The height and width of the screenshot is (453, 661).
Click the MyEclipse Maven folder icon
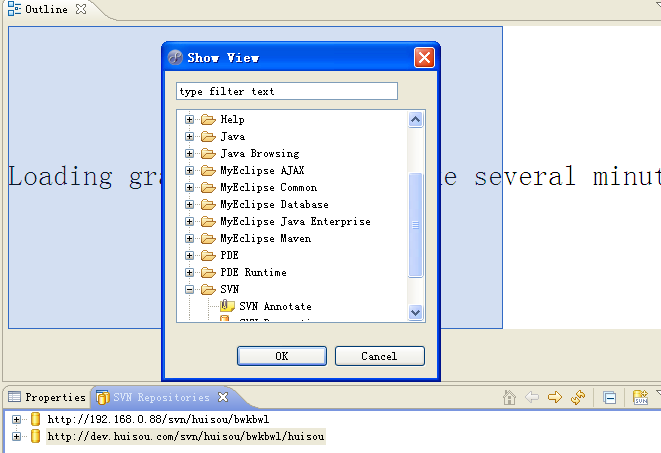208,239
